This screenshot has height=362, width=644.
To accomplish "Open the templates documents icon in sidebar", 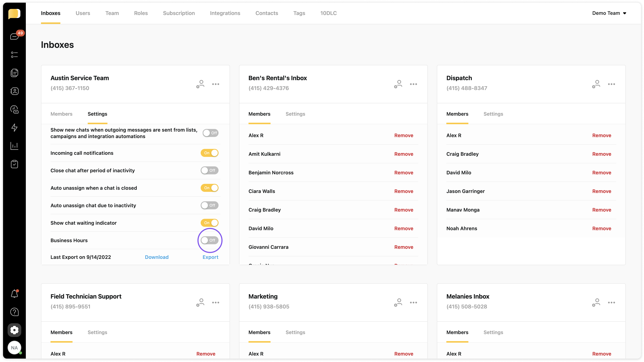I will pos(14,73).
